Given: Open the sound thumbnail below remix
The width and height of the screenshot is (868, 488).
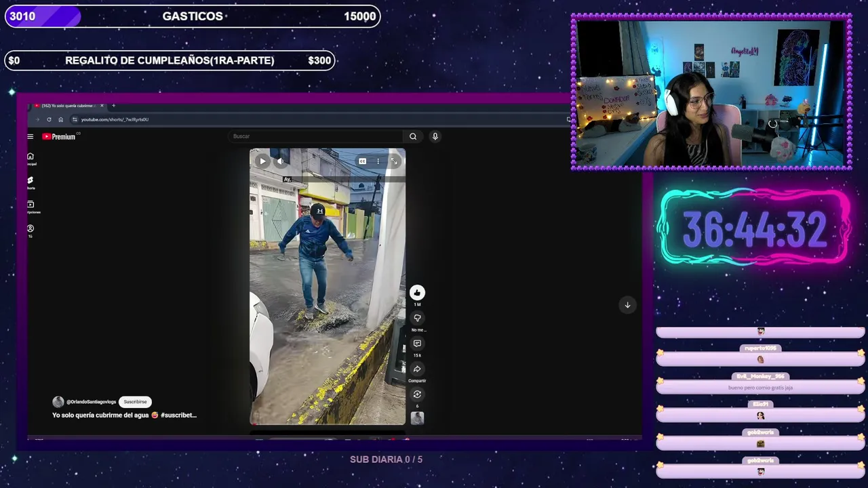Looking at the screenshot, I should [x=417, y=418].
